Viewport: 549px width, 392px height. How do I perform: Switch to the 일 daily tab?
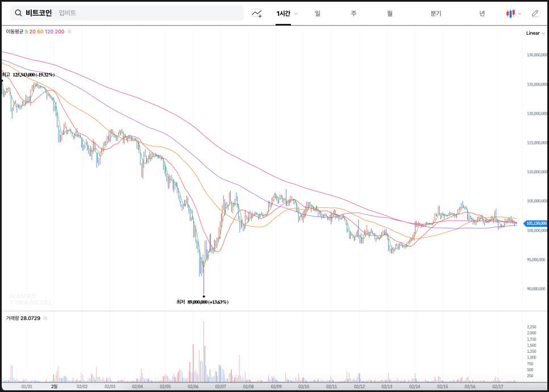point(318,13)
